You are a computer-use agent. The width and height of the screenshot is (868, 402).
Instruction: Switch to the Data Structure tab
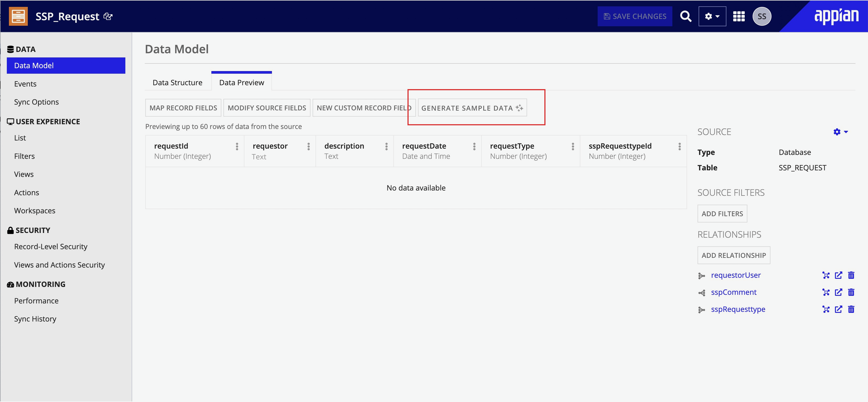pyautogui.click(x=177, y=82)
